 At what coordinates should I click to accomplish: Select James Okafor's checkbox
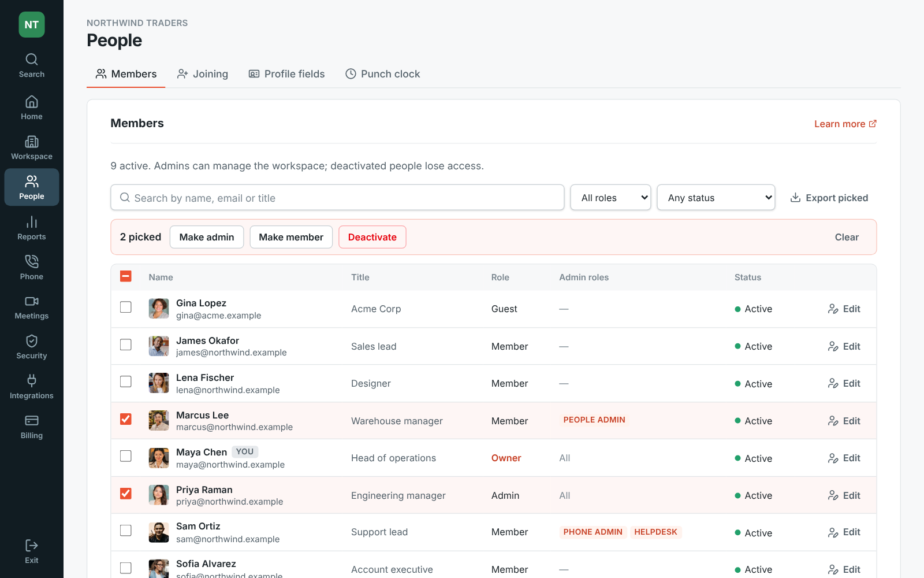[126, 345]
